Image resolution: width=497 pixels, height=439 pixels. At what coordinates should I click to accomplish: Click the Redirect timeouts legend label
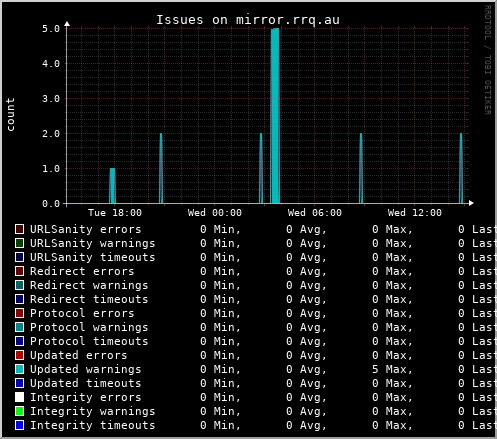click(89, 299)
